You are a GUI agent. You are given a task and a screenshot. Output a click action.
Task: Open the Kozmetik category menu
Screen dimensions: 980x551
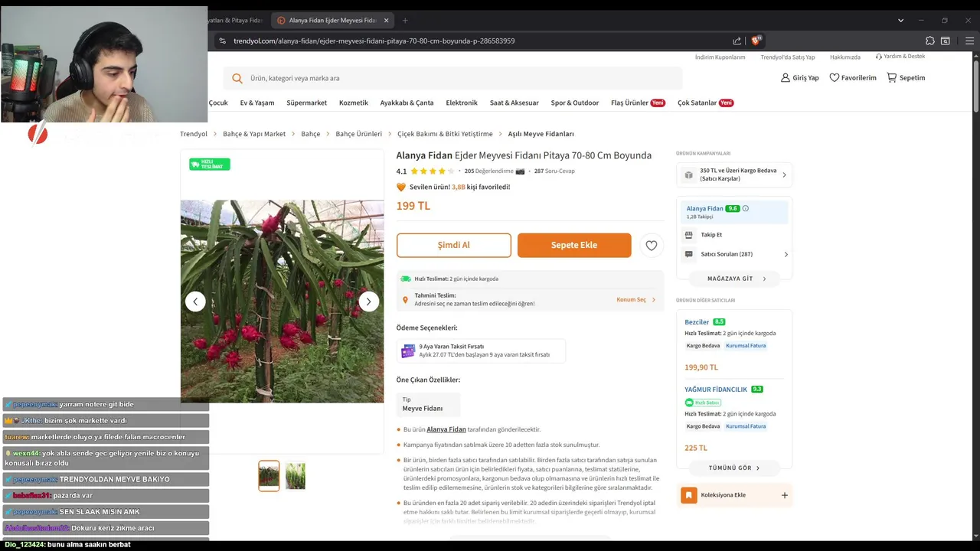click(x=354, y=103)
